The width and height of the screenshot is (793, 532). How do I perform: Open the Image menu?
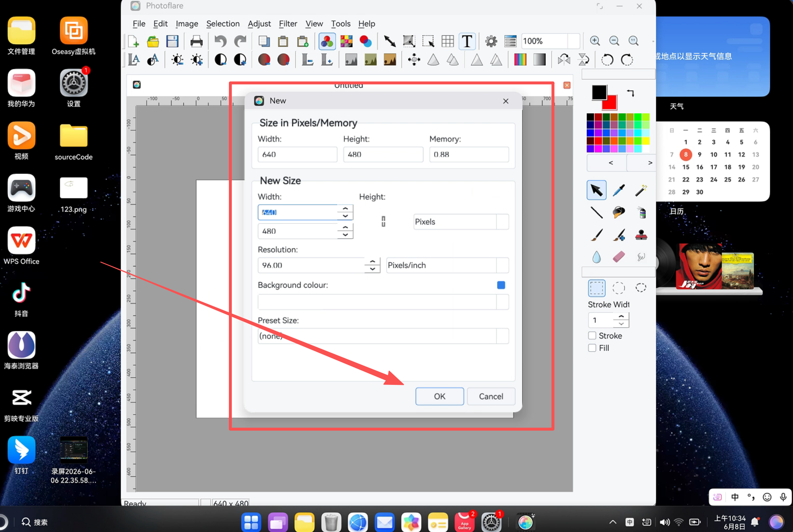tap(187, 23)
